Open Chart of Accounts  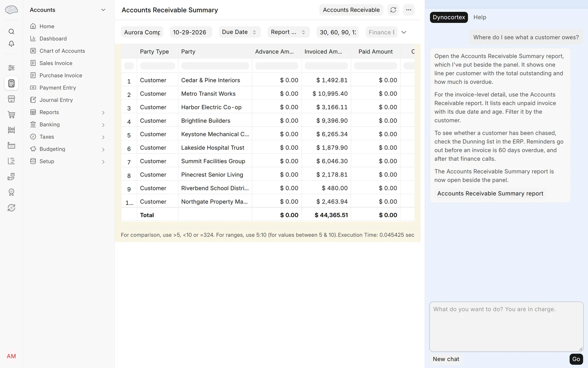[62, 51]
